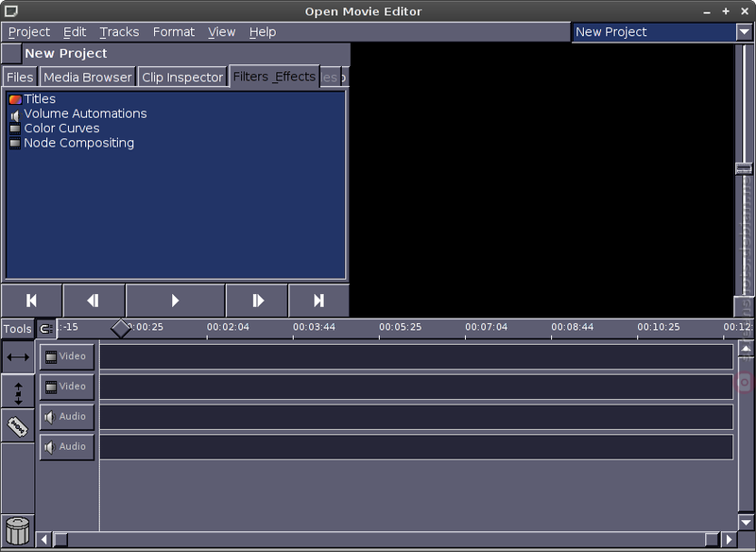Skip to the end of the timeline

coord(318,301)
